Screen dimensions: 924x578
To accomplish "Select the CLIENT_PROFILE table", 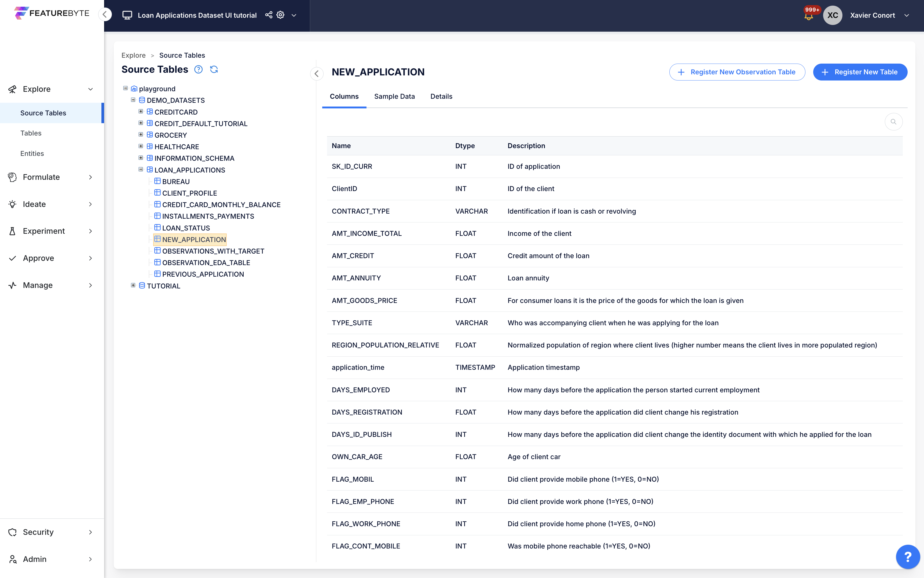I will point(189,193).
